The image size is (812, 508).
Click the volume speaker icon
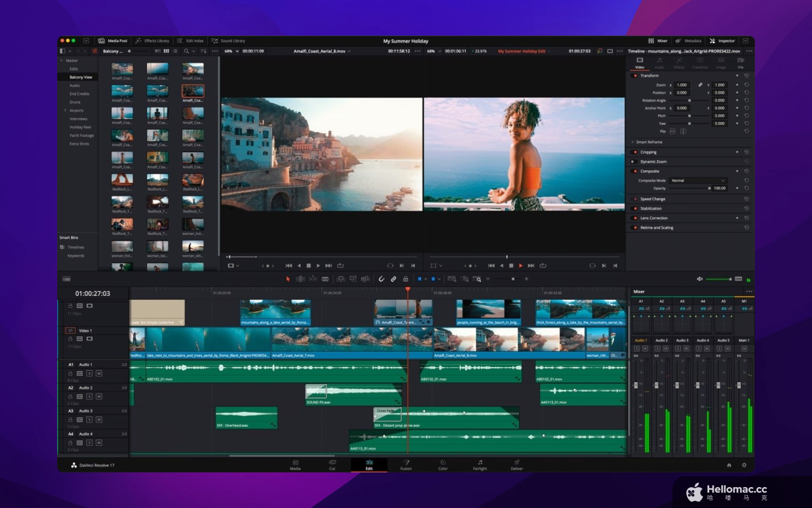coord(700,279)
